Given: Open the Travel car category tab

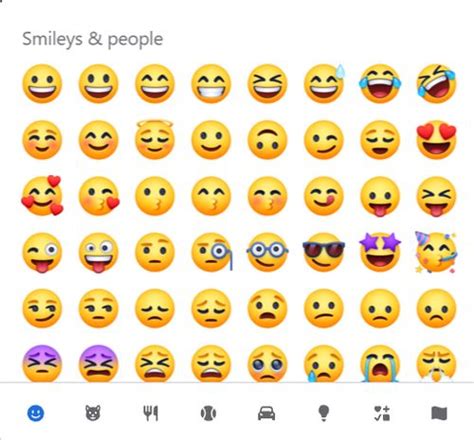Looking at the screenshot, I should [x=266, y=413].
